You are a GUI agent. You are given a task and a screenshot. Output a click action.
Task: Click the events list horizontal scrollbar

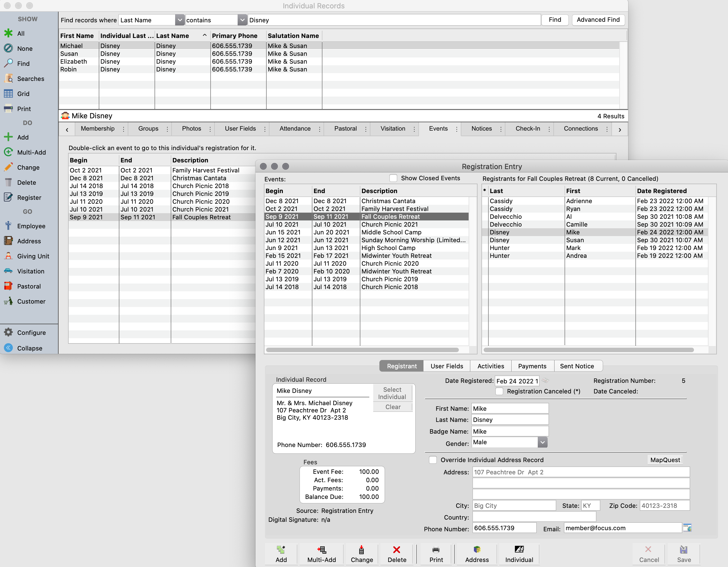(362, 350)
